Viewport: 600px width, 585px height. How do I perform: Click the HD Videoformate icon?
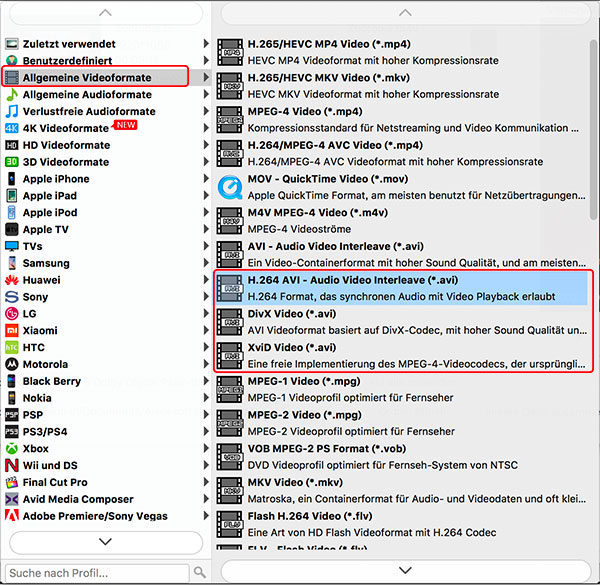pos(12,145)
